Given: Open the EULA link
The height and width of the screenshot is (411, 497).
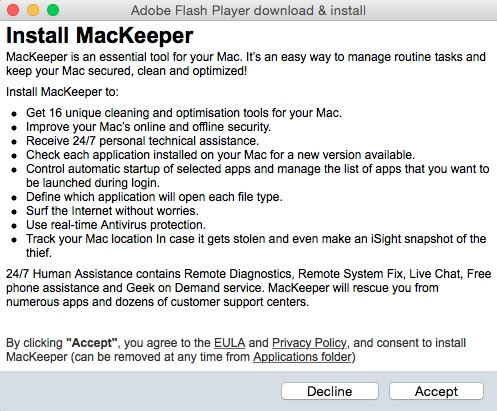Looking at the screenshot, I should pos(229,343).
